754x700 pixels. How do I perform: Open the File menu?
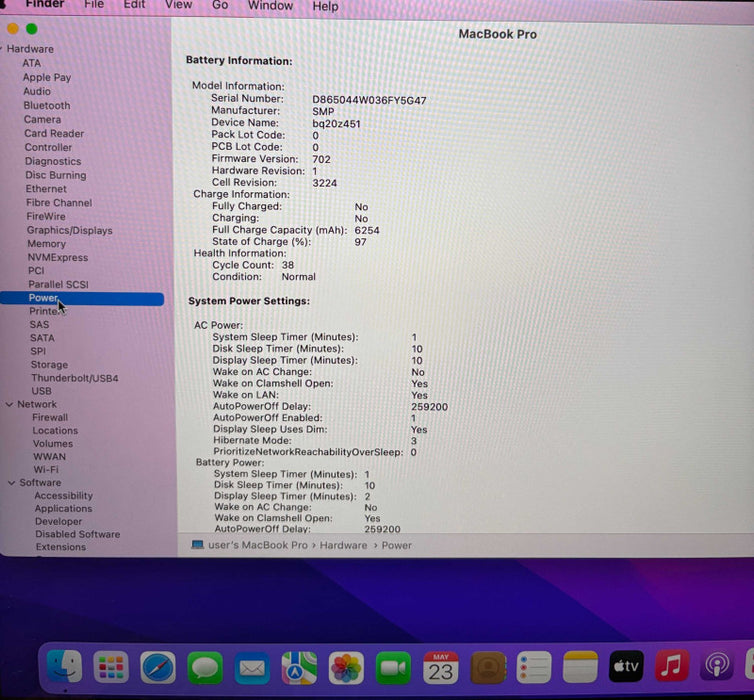click(x=94, y=5)
